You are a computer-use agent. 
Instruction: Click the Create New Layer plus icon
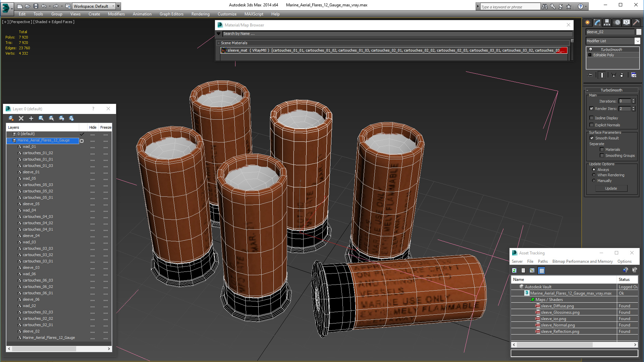31,118
